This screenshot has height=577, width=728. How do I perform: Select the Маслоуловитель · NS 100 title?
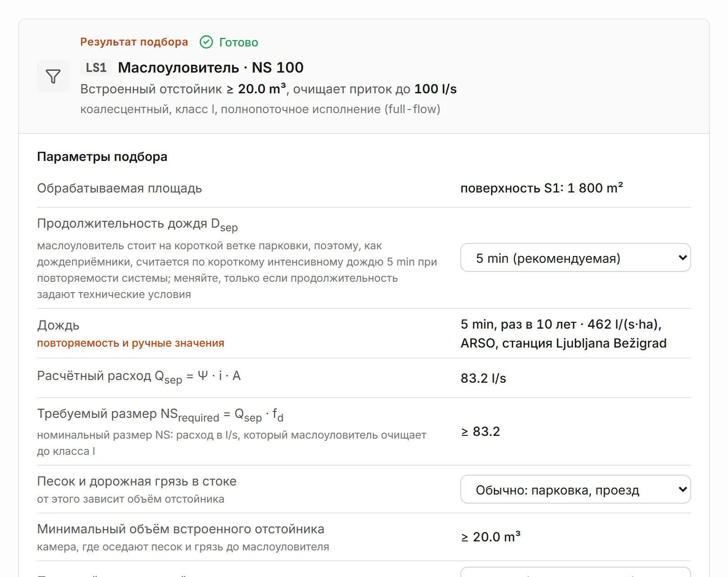point(211,68)
